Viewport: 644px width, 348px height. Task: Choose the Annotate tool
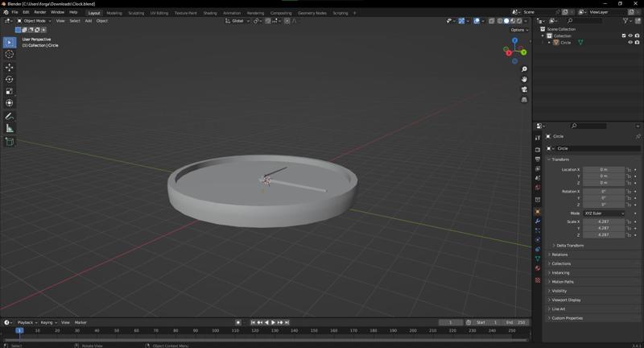(x=10, y=117)
